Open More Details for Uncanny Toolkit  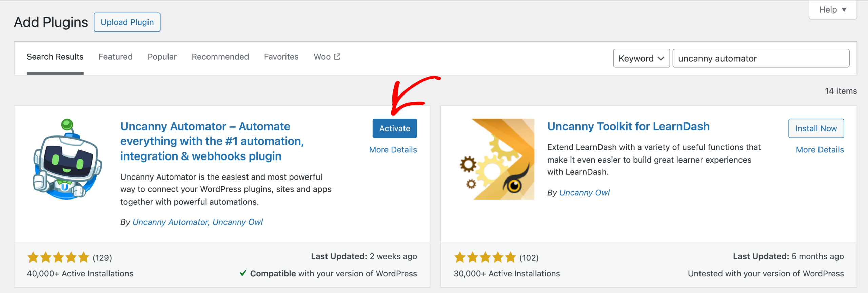tap(820, 150)
